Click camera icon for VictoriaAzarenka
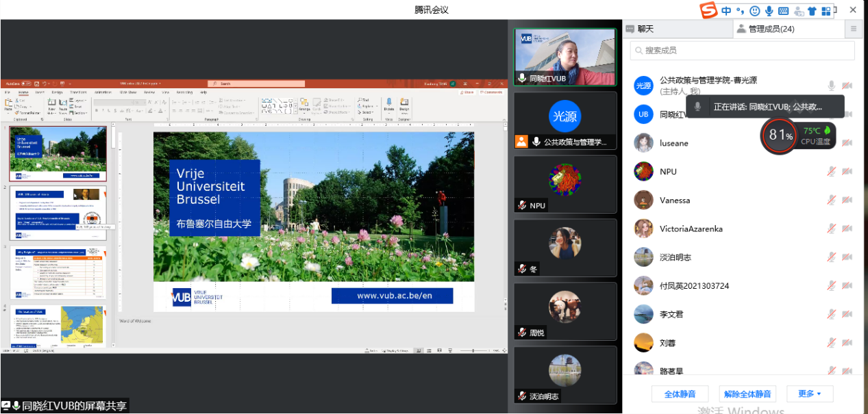 pos(847,229)
